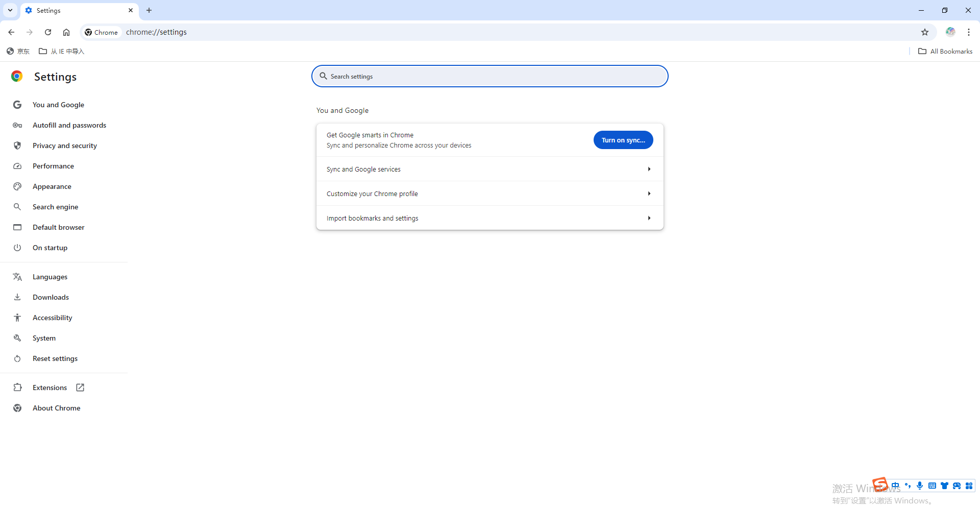
Task: Reload the page
Action: (x=48, y=32)
